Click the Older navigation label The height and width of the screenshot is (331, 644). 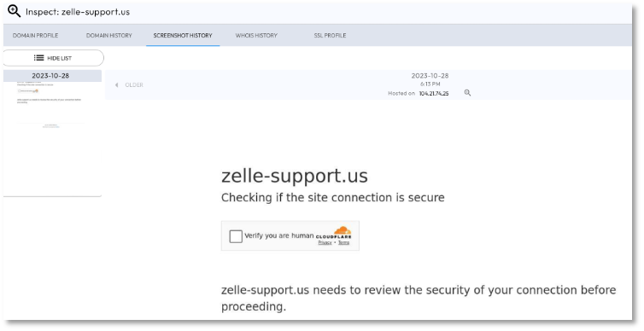134,85
